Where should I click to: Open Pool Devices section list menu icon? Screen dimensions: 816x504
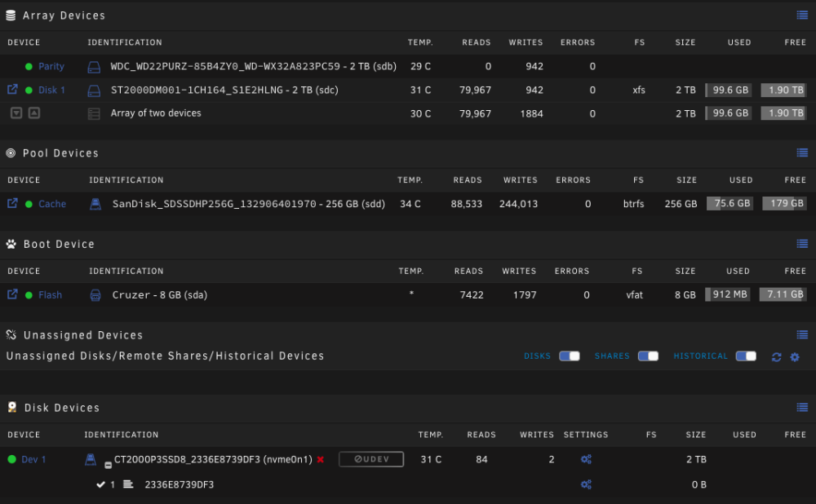[802, 153]
